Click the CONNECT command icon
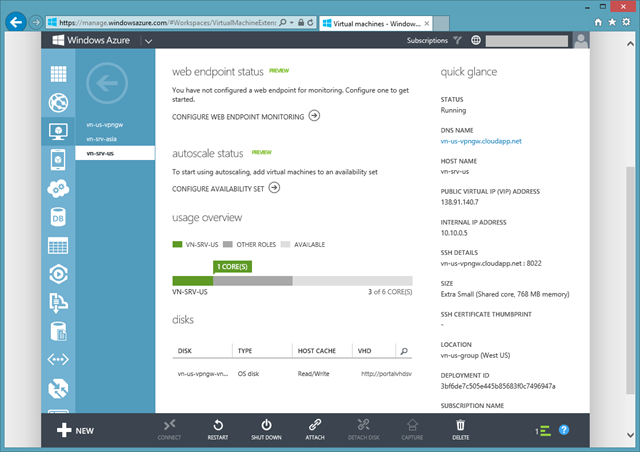The image size is (640, 452). [169, 430]
